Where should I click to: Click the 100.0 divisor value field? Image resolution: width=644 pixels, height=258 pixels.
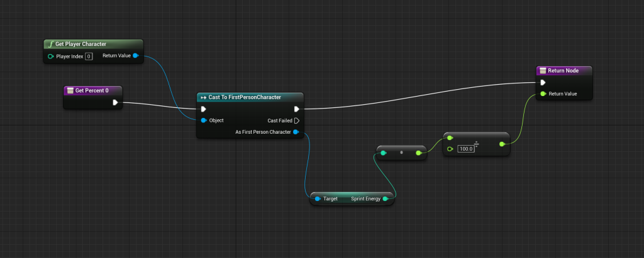465,149
